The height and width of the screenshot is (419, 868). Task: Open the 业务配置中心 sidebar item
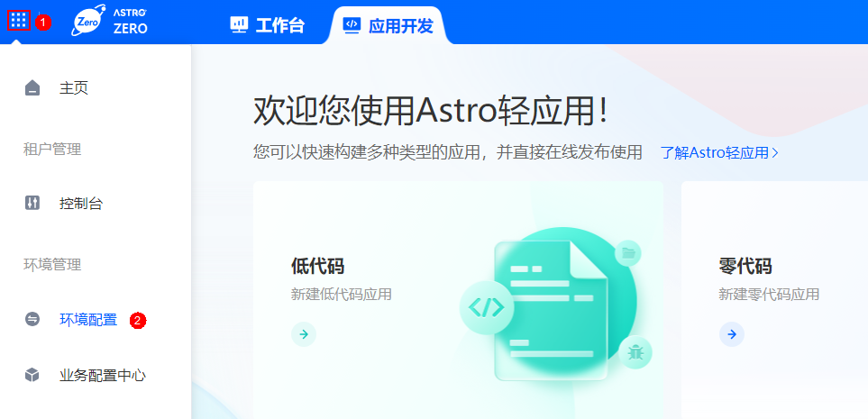[x=103, y=376]
